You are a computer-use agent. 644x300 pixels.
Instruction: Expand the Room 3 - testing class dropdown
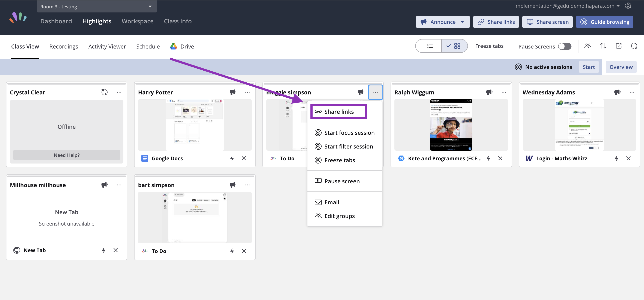(x=97, y=6)
